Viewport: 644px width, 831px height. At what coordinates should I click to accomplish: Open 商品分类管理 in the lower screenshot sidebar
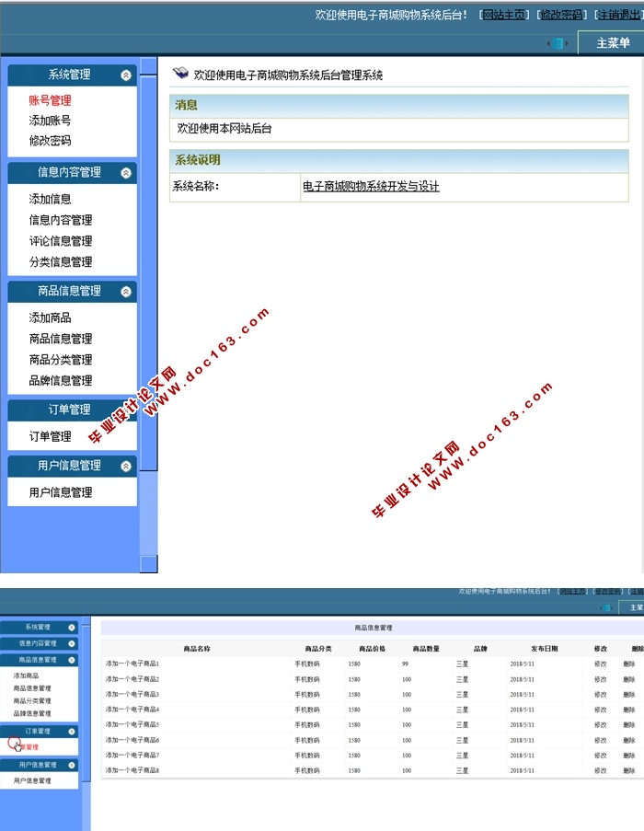pos(32,700)
